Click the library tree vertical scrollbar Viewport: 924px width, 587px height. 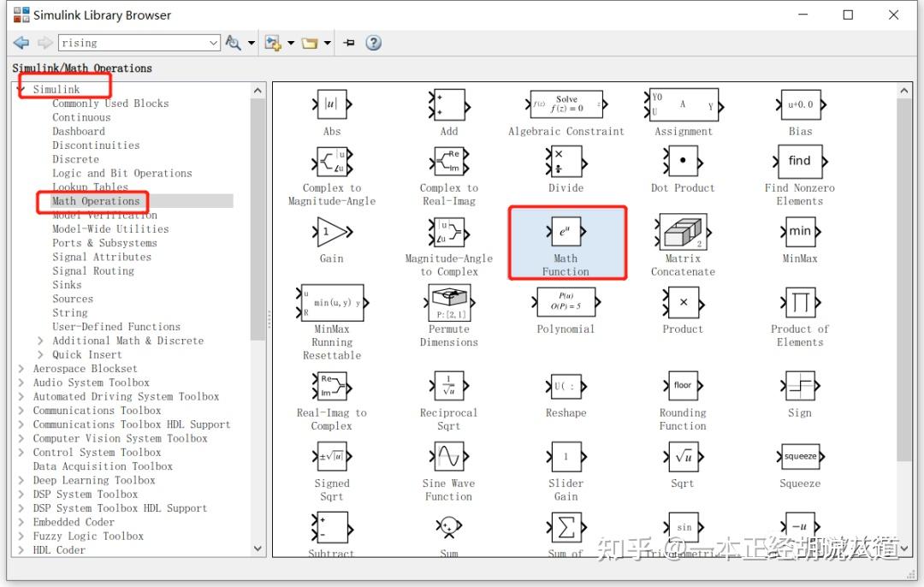[258, 218]
